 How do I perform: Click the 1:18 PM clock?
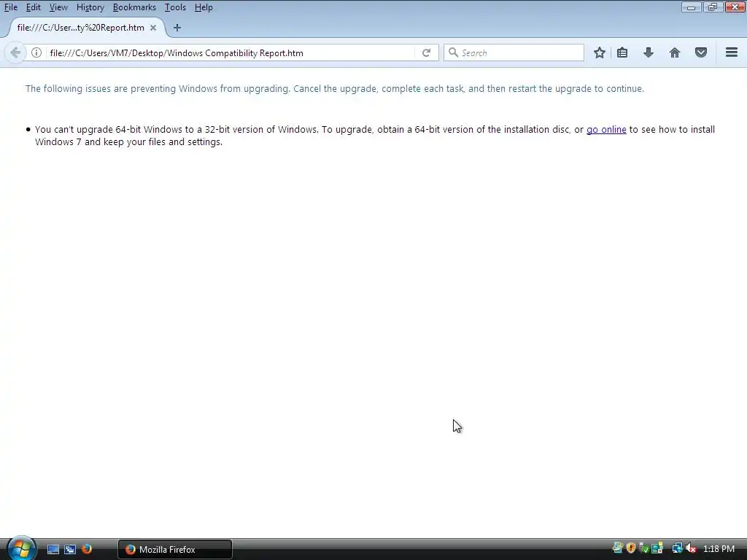pos(719,549)
